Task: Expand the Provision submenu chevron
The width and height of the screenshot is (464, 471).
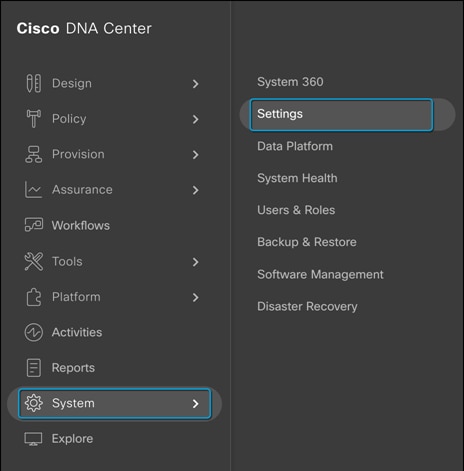Action: (196, 155)
